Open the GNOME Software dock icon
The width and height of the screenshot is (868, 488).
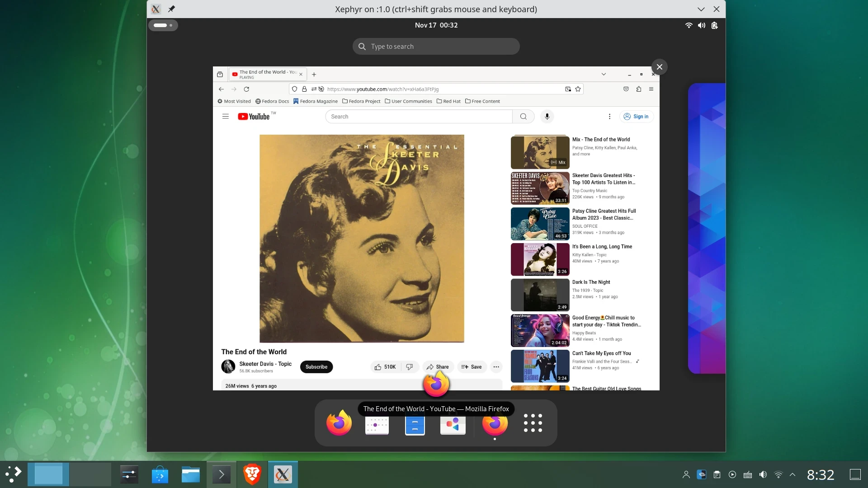(x=453, y=424)
